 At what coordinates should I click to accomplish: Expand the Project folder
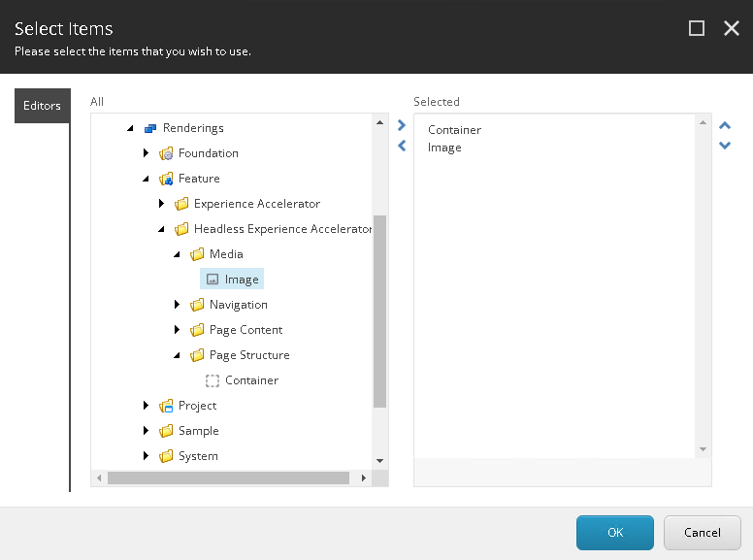[x=146, y=406]
